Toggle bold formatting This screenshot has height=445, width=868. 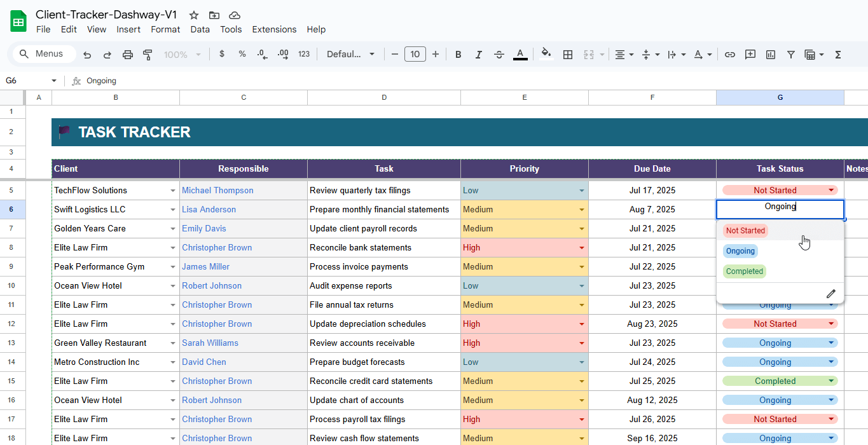tap(458, 55)
